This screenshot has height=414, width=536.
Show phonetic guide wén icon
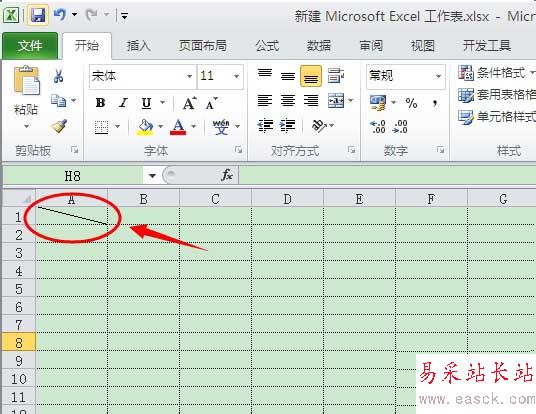tap(221, 127)
